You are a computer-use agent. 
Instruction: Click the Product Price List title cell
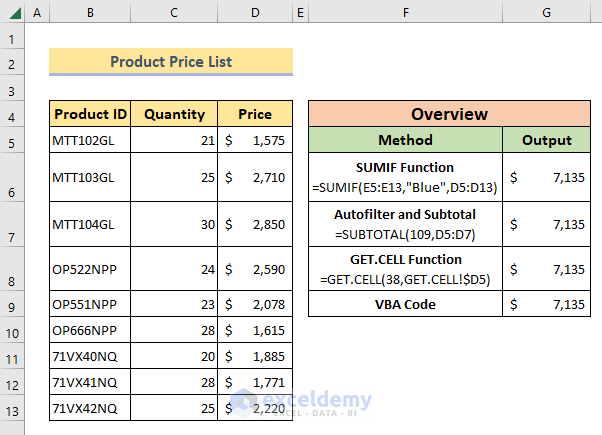click(171, 62)
